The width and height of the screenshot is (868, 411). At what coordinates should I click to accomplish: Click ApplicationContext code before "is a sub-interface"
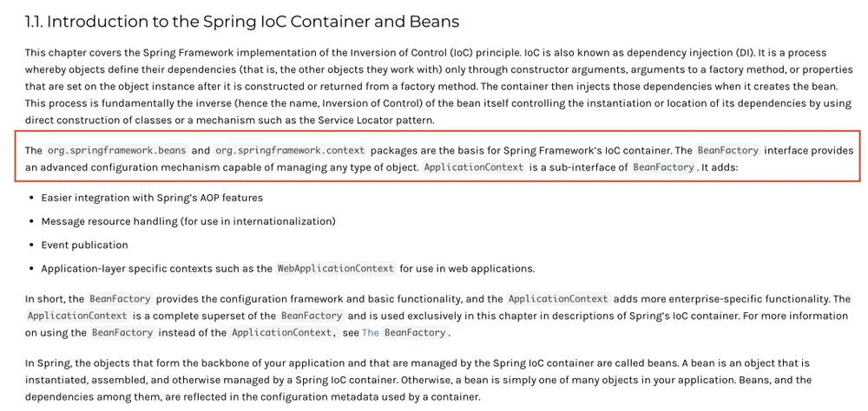point(473,167)
